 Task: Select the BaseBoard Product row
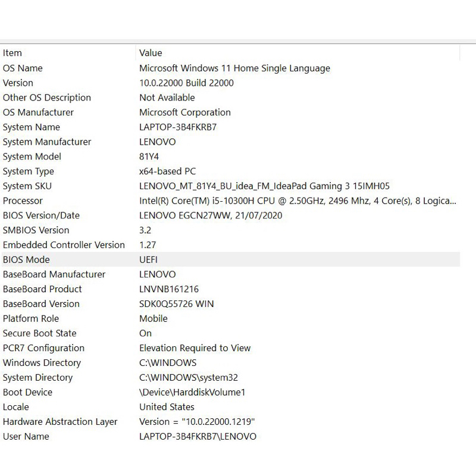pos(42,289)
